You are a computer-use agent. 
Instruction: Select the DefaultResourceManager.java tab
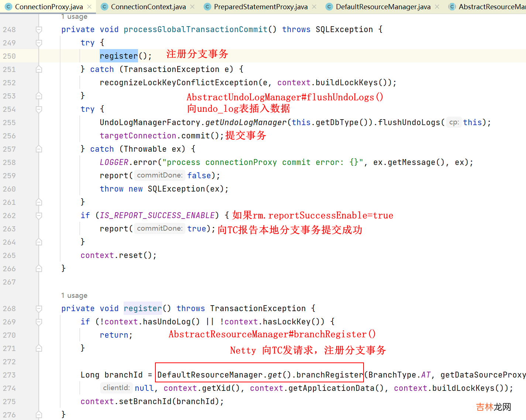(x=383, y=7)
